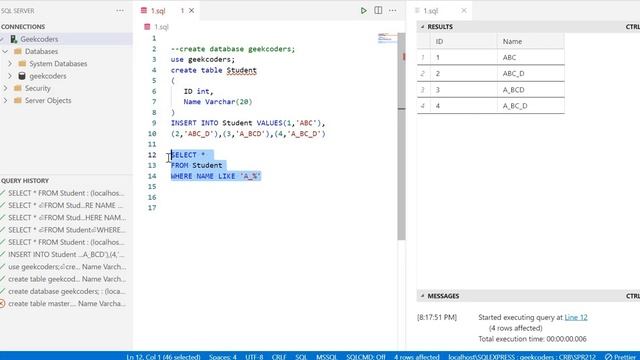Open the failed 'create table master' history entry
Image resolution: width=640 pixels, height=360 pixels.
tap(66, 304)
